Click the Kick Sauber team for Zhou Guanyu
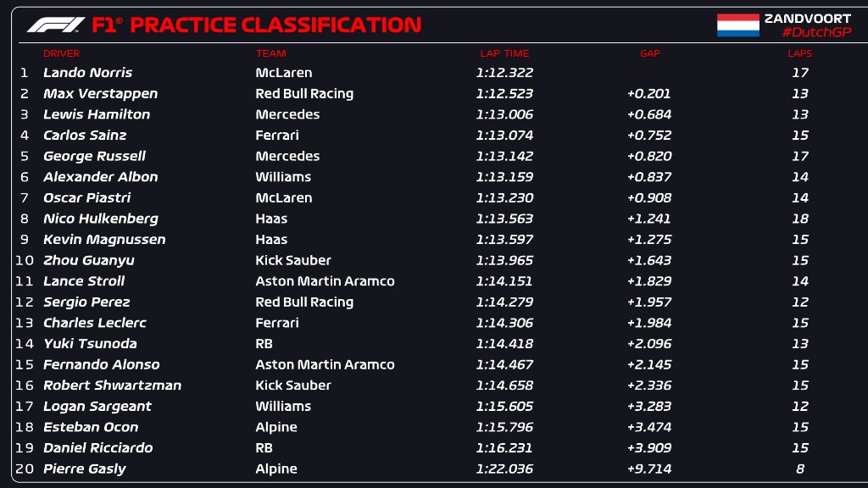Viewport: 868px width, 488px height. tap(293, 260)
